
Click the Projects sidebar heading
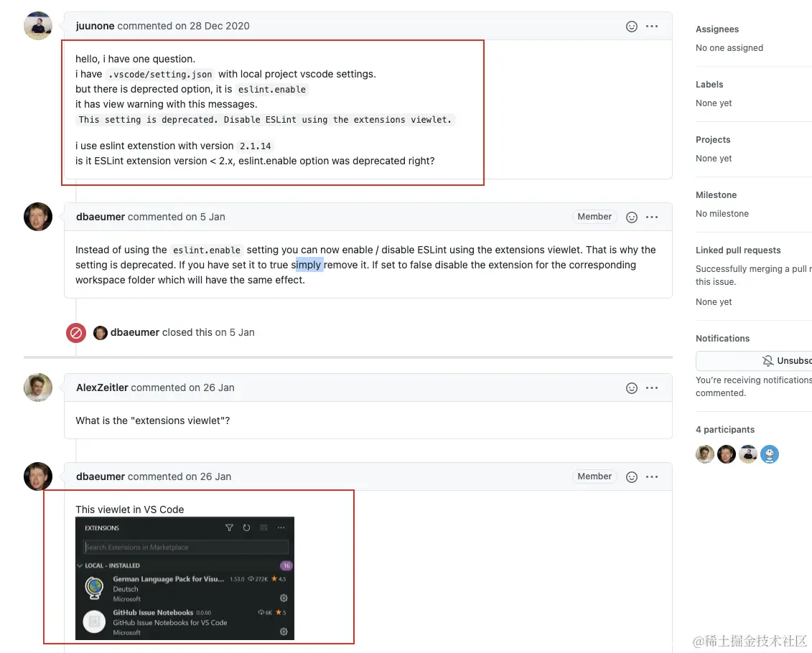tap(713, 140)
